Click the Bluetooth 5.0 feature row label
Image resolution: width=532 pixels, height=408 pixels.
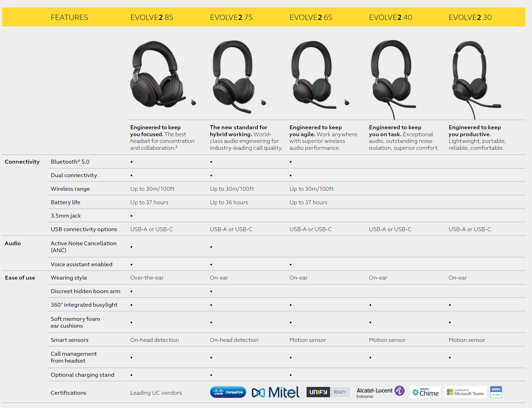coord(70,161)
